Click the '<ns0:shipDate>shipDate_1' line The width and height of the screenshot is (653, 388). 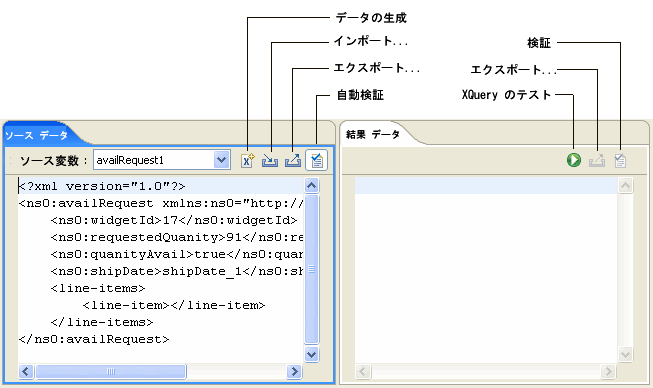177,271
